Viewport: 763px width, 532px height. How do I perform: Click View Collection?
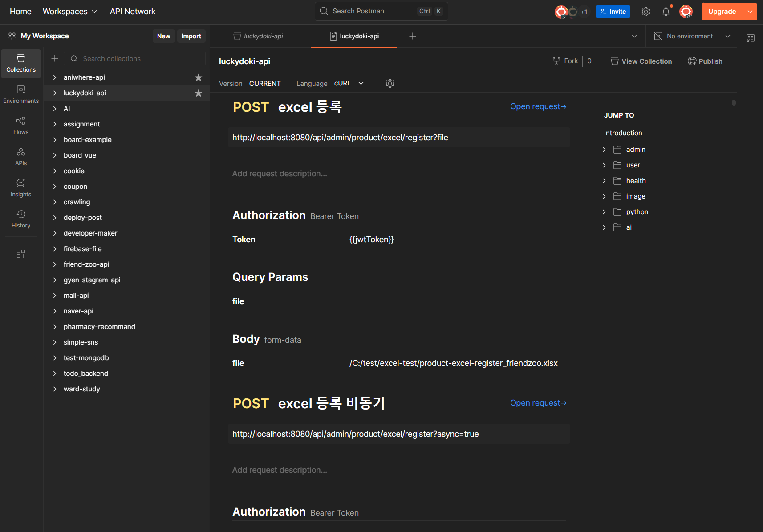[641, 61]
